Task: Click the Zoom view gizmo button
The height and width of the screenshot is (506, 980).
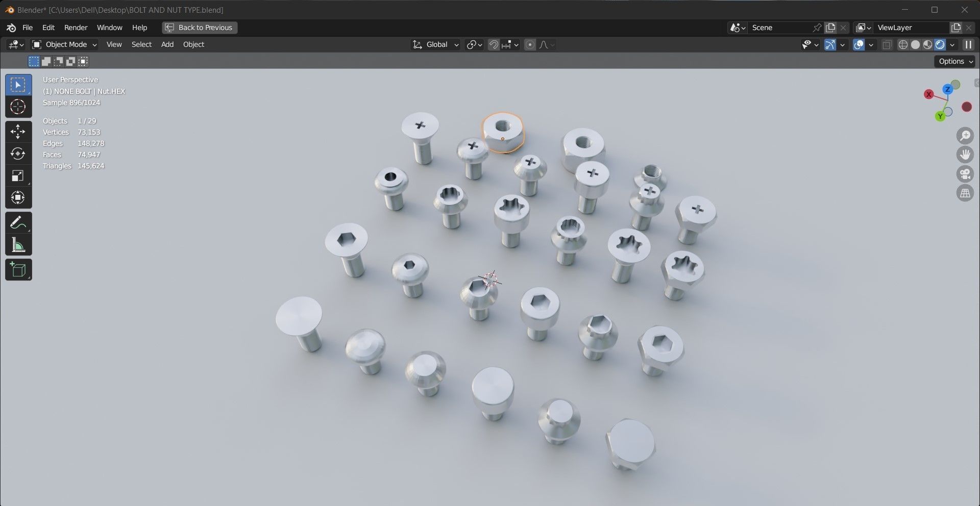Action: coord(965,135)
